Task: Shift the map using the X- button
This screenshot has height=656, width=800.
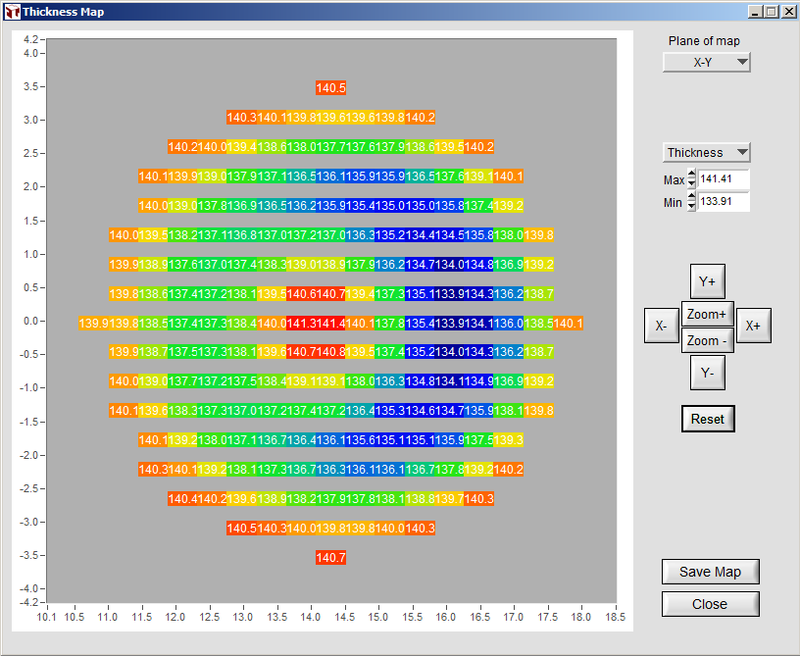Action: tap(661, 325)
